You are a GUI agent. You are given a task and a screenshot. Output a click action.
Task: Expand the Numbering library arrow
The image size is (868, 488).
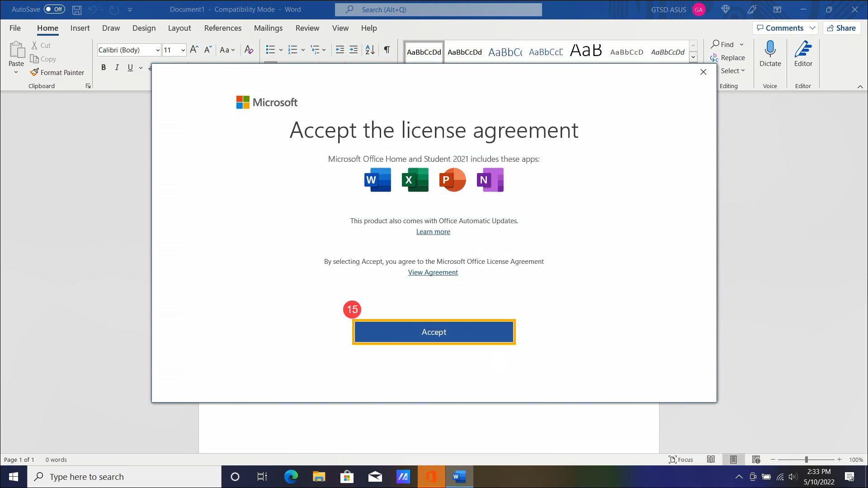[303, 50]
